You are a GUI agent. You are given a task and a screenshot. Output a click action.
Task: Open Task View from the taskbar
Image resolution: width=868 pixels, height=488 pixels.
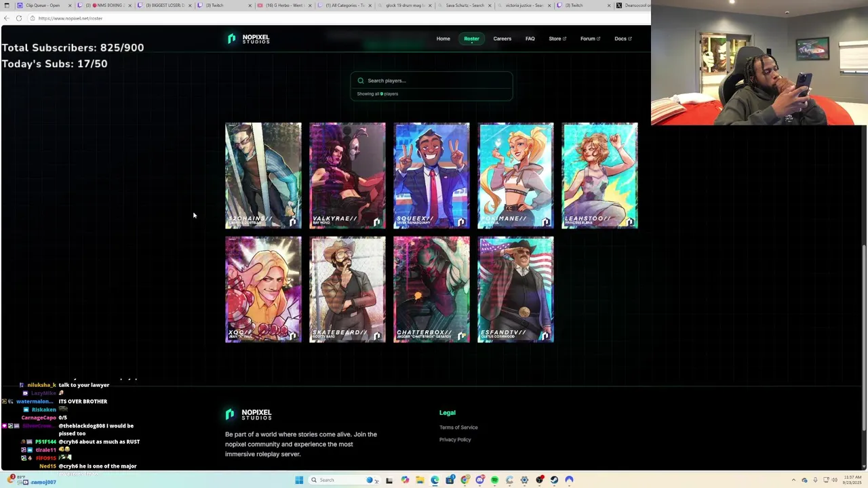click(x=389, y=480)
